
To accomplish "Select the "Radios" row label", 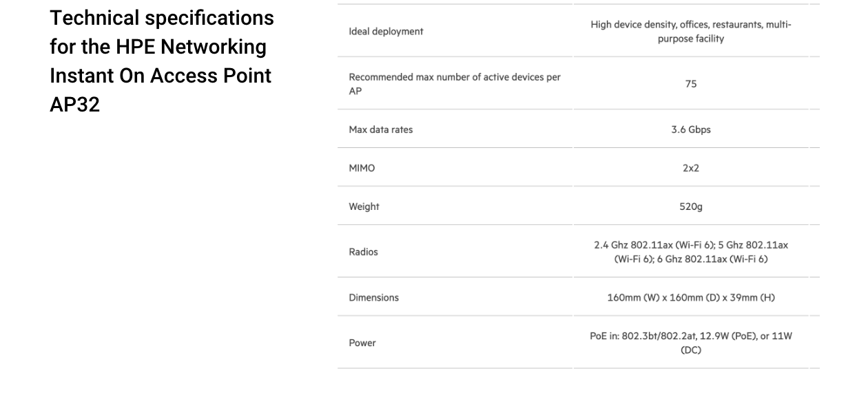I will pyautogui.click(x=363, y=252).
